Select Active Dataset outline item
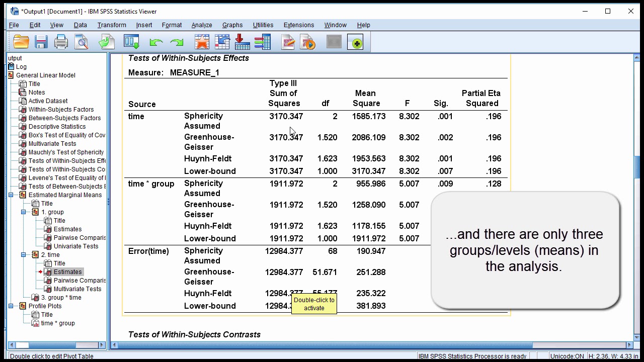The height and width of the screenshot is (362, 644). [48, 101]
